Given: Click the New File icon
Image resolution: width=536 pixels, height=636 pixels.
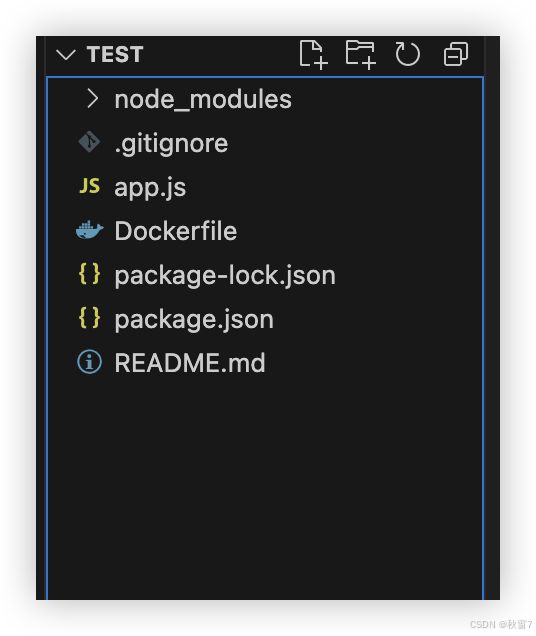Looking at the screenshot, I should coord(313,54).
